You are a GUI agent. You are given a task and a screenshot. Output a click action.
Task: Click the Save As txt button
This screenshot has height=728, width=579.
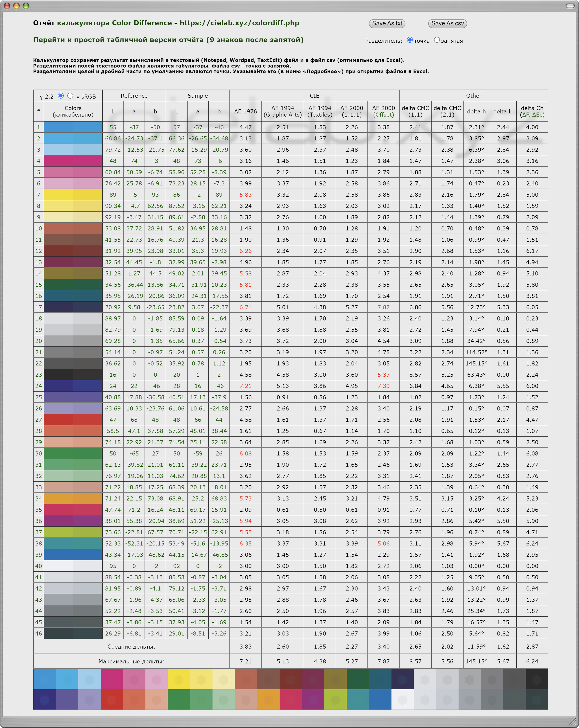(387, 23)
